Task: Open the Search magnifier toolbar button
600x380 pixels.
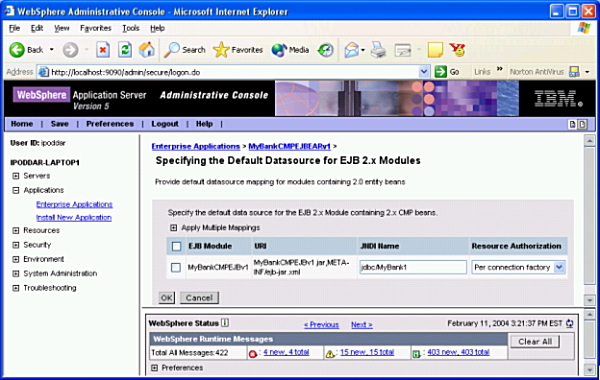Action: point(185,50)
